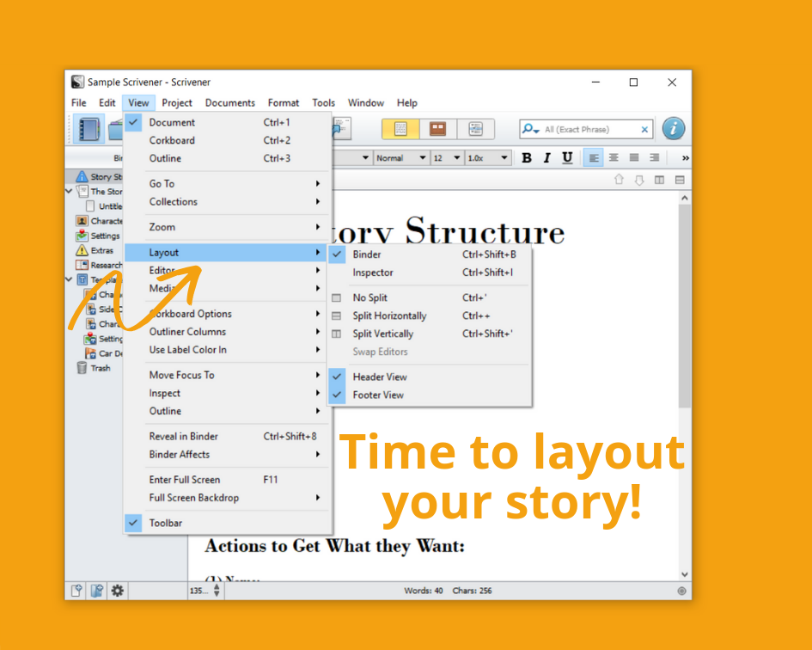Open the paragraph style Normal dropdown
The width and height of the screenshot is (812, 650).
click(401, 157)
